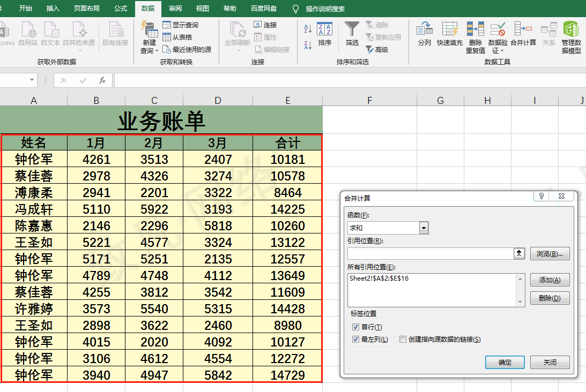The image size is (586, 392).
Task: Click the 连接 connections icon
Action: (x=257, y=25)
